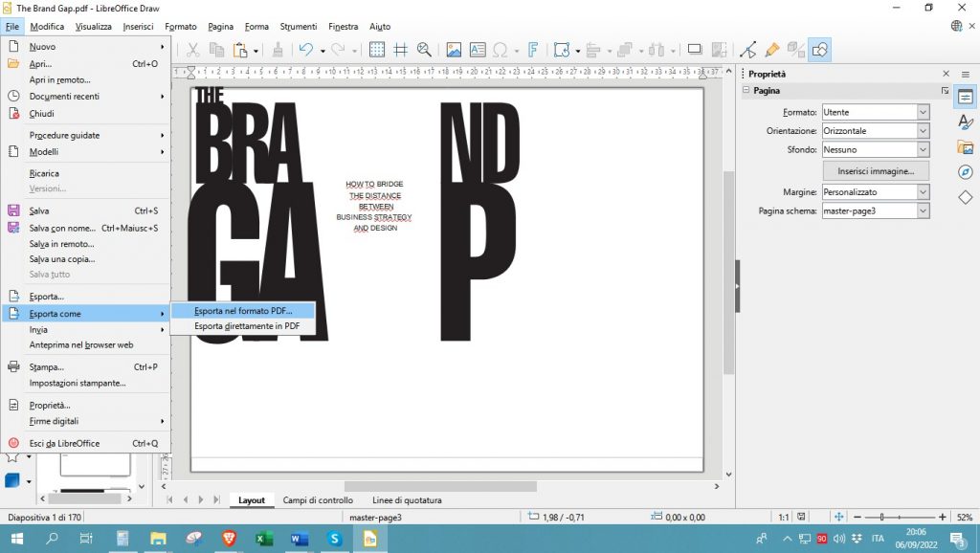Open the Styles panel in the sidebar
Image resolution: width=980 pixels, height=553 pixels.
coord(966,122)
